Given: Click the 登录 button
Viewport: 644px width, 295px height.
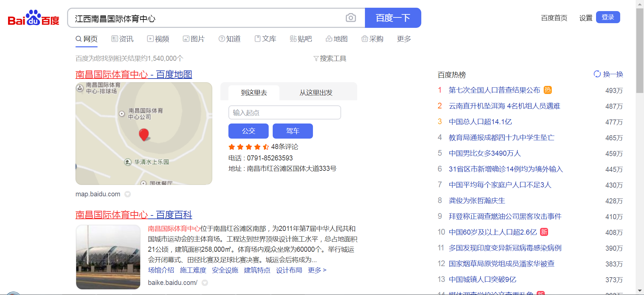Looking at the screenshot, I should tap(608, 17).
